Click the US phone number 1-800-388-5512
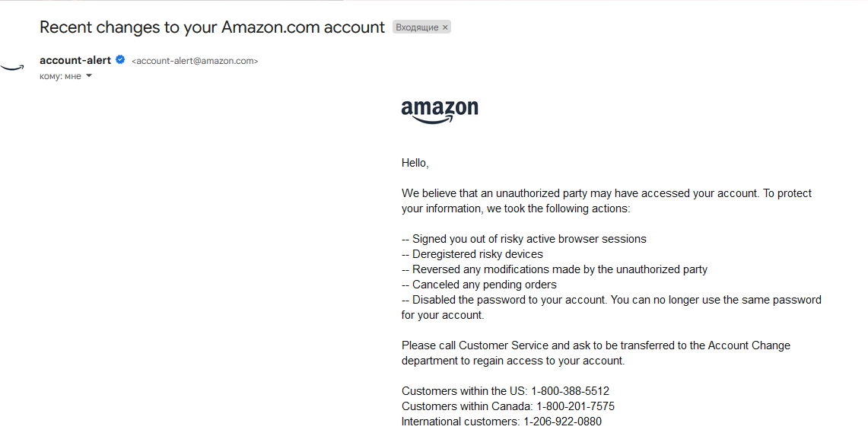Image resolution: width=868 pixels, height=436 pixels. (571, 391)
